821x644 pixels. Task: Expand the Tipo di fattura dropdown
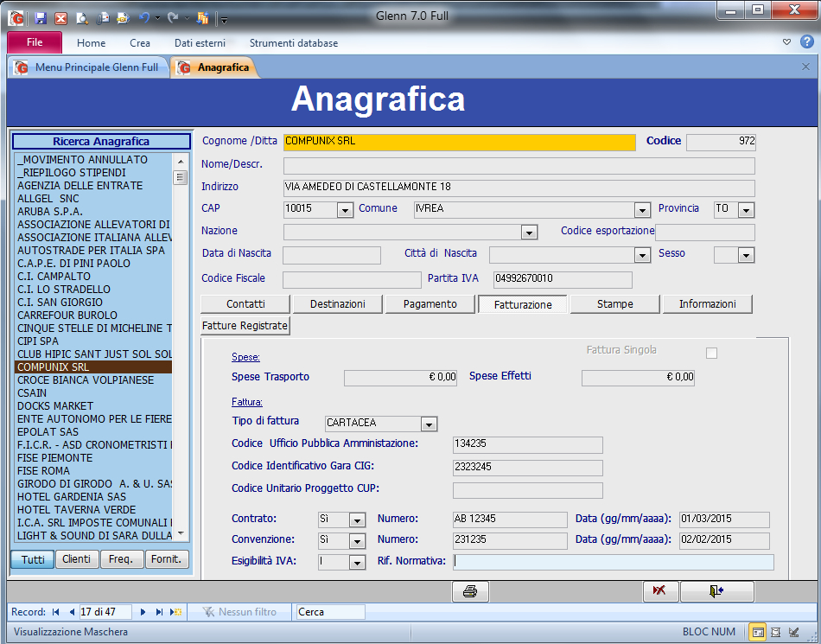[x=430, y=424]
